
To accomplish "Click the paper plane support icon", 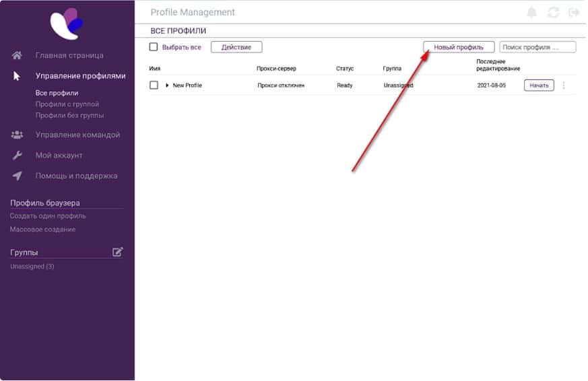I will (x=18, y=176).
